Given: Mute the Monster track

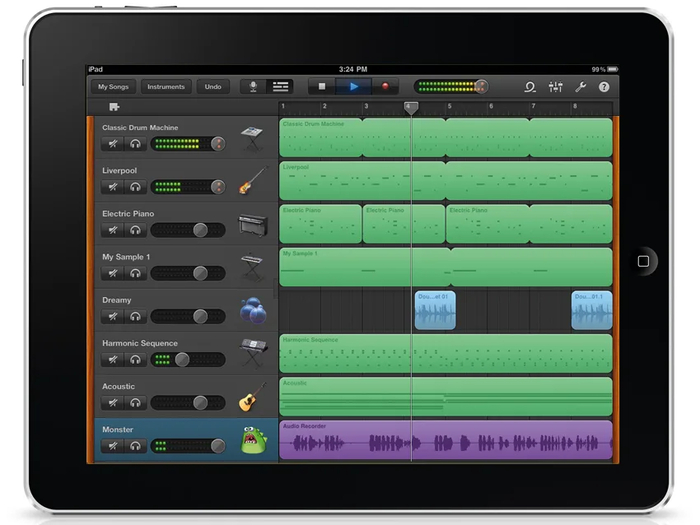Looking at the screenshot, I should pos(112,446).
